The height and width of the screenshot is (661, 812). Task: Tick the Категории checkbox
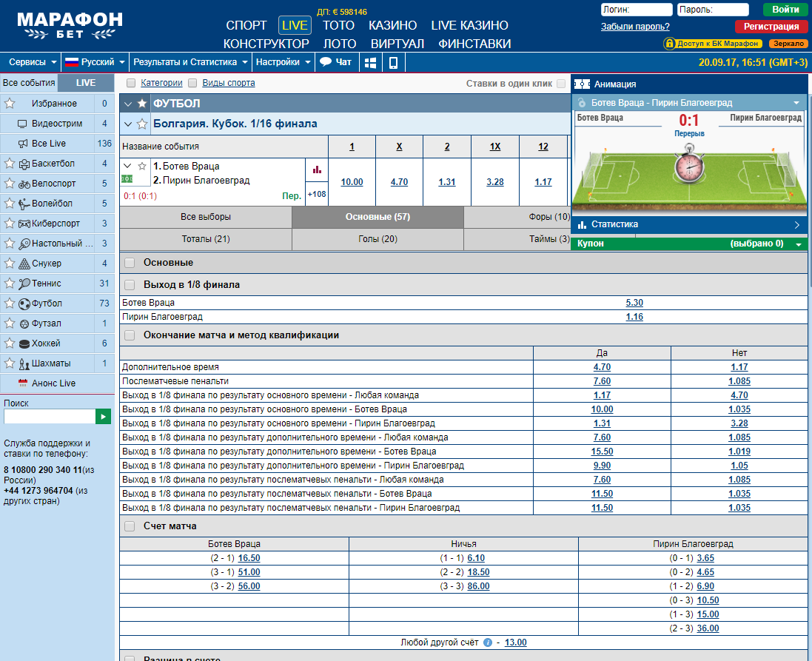[131, 83]
